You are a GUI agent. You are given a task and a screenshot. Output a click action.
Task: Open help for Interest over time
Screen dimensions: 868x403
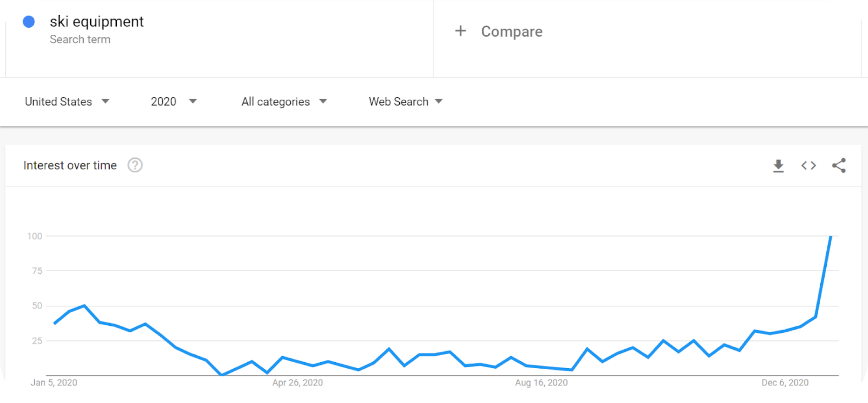[135, 165]
